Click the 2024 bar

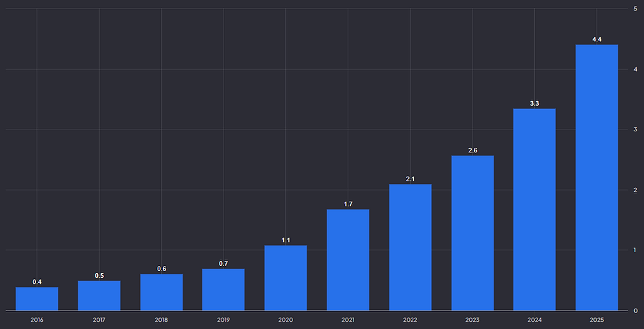pos(534,209)
